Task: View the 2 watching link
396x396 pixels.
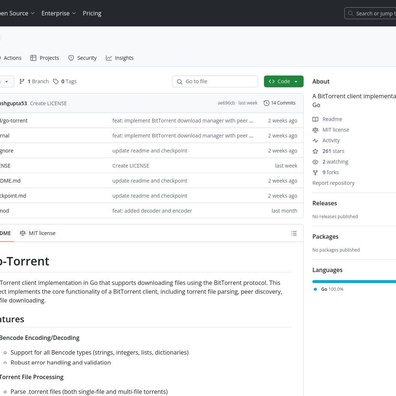Action: tap(335, 162)
